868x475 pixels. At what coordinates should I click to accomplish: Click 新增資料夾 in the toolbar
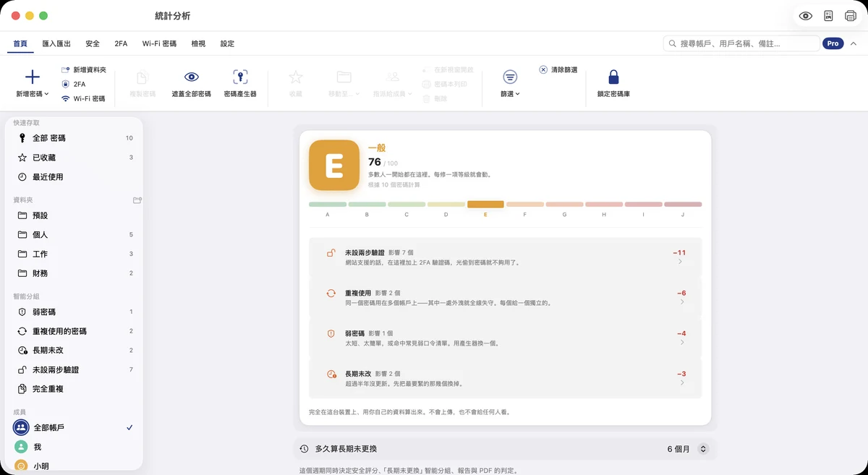point(84,70)
